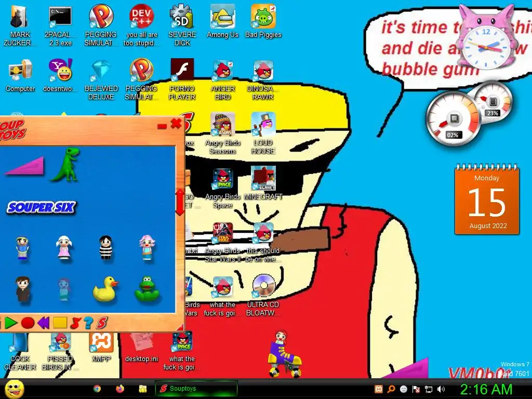Viewport: 532px width, 399px height.
Task: Open the Action Center flag tray icon
Action: (x=416, y=389)
